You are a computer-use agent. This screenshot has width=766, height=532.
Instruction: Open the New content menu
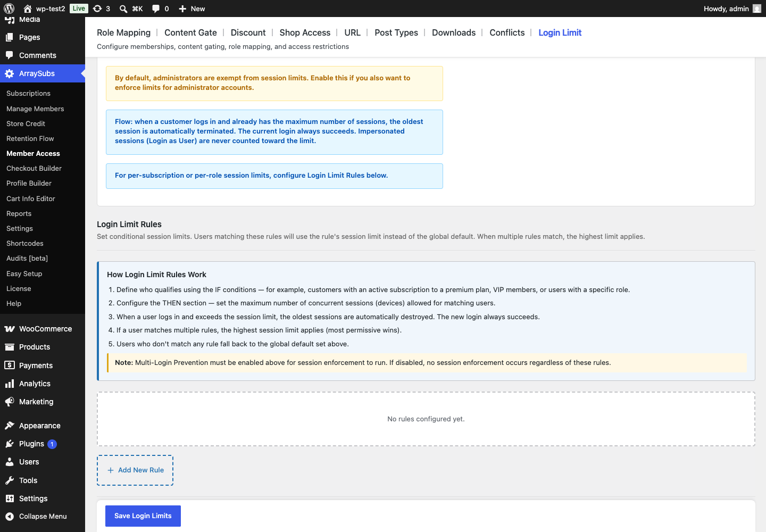tap(192, 9)
